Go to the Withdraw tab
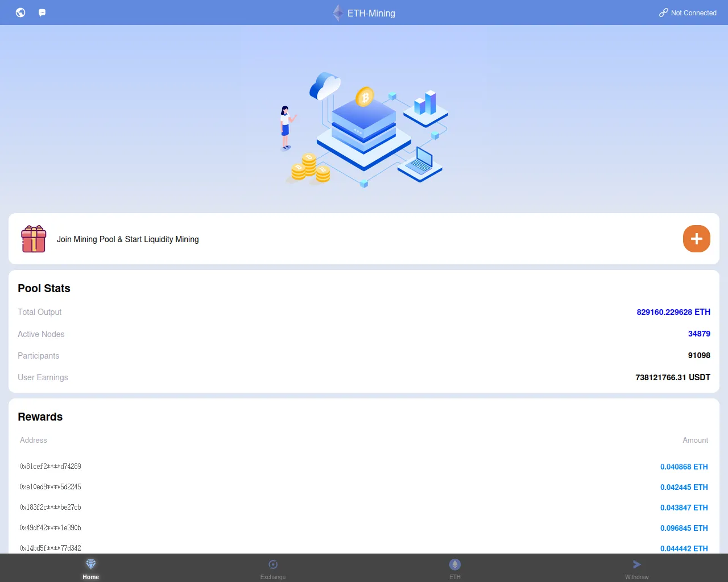Viewport: 728px width, 582px height. (x=637, y=568)
